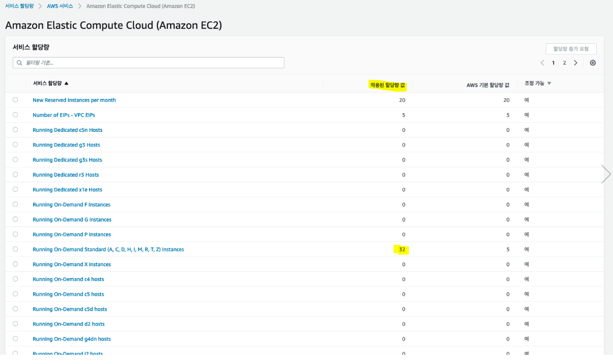The height and width of the screenshot is (364, 613).
Task: Select radio for Running Dedicated x1e Hosts
Action: pos(15,189)
